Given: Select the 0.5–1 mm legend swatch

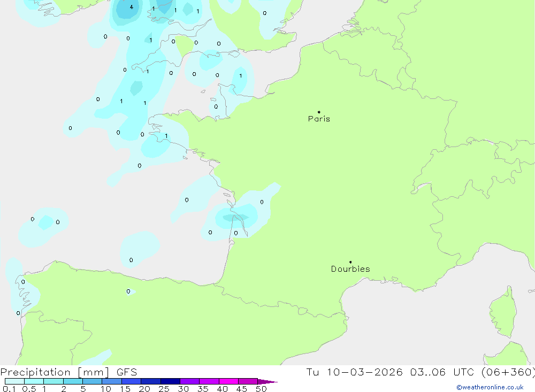Looking at the screenshot, I should click(34, 381).
